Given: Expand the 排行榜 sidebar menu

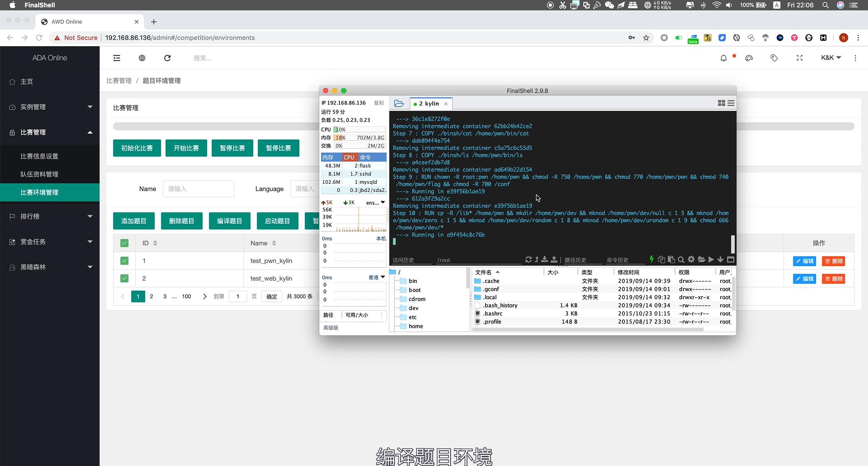Looking at the screenshot, I should tap(50, 216).
